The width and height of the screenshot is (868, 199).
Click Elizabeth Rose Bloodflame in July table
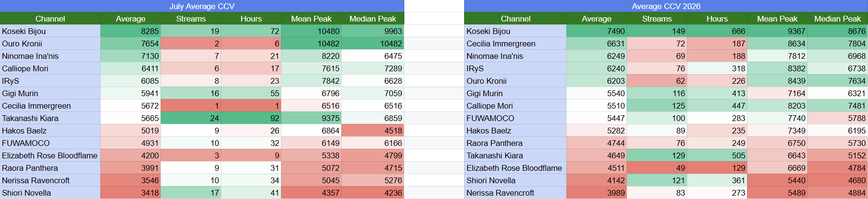(50, 155)
